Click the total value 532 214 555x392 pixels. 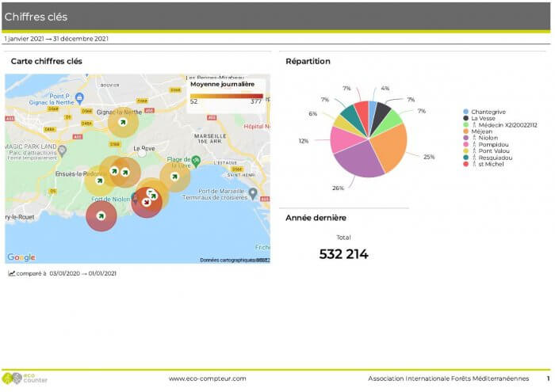click(343, 253)
